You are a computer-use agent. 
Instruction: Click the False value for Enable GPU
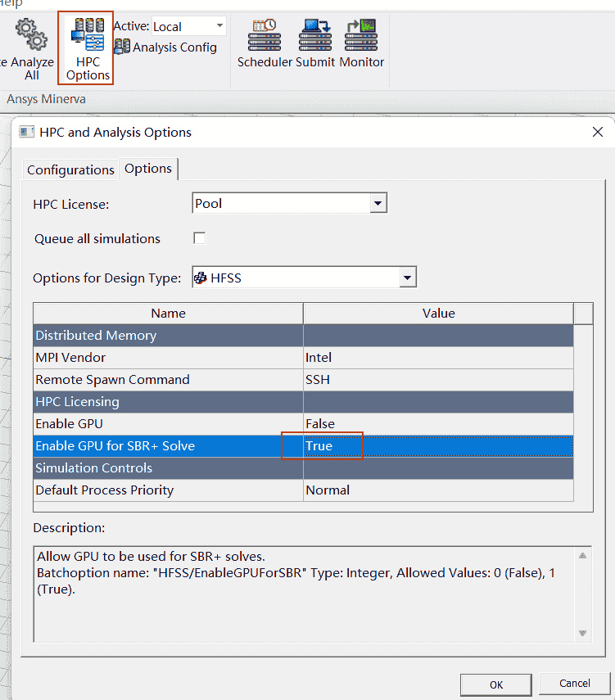click(x=439, y=423)
